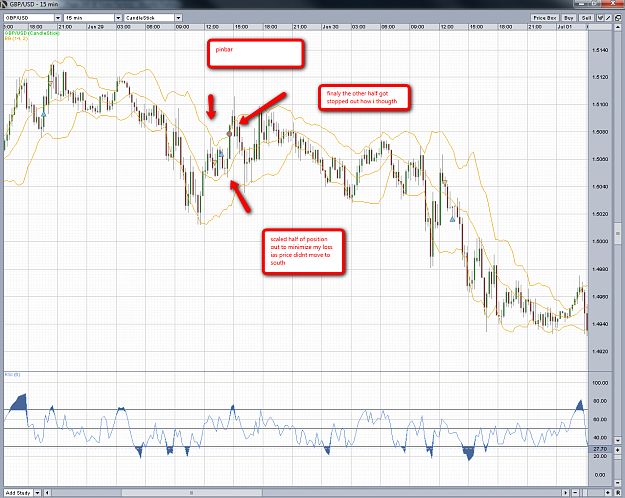Click the price axis scroll up arrow
The height and width of the screenshot is (498, 625).
click(618, 27)
